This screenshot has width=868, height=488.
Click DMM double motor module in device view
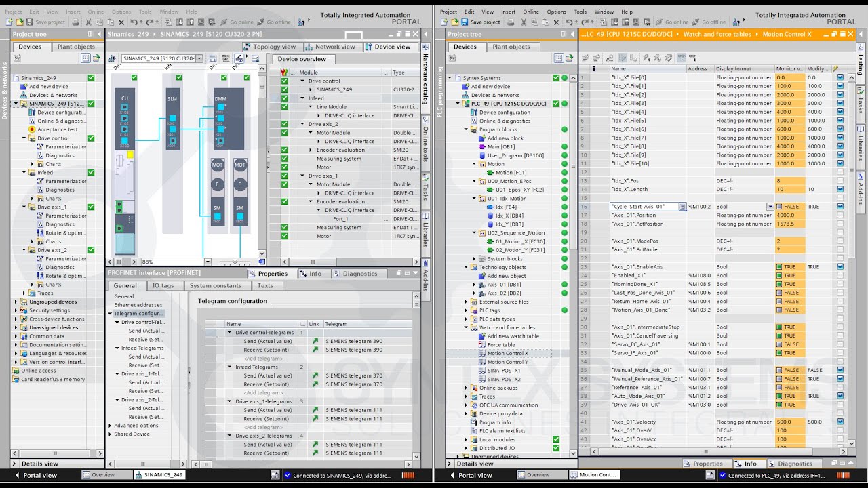pyautogui.click(x=230, y=119)
